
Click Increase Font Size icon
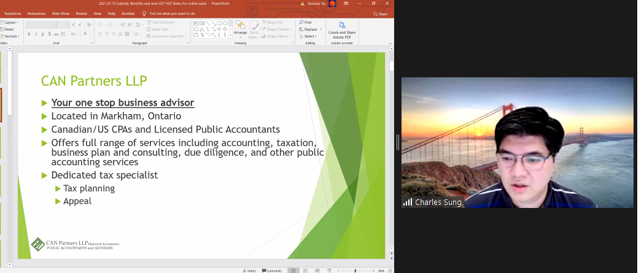(73, 25)
